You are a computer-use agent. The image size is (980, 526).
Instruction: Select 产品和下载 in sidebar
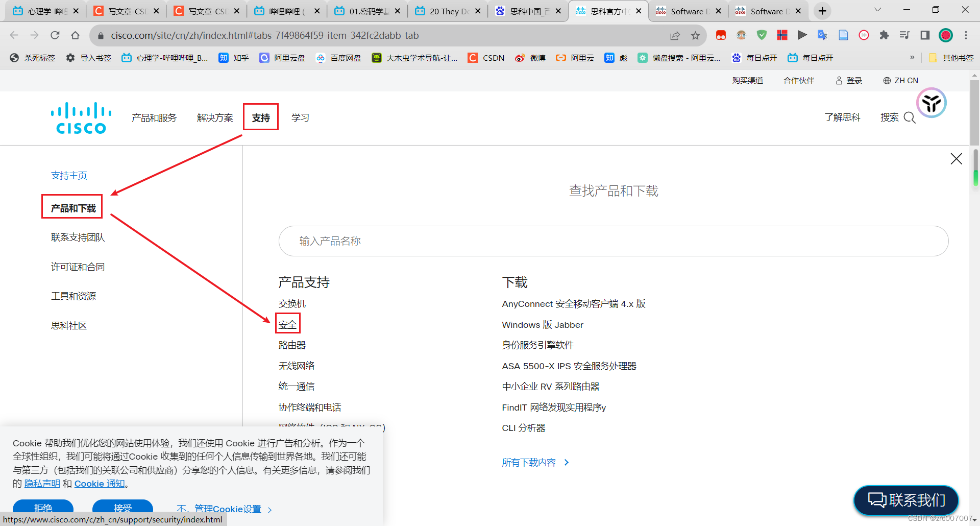tap(73, 208)
